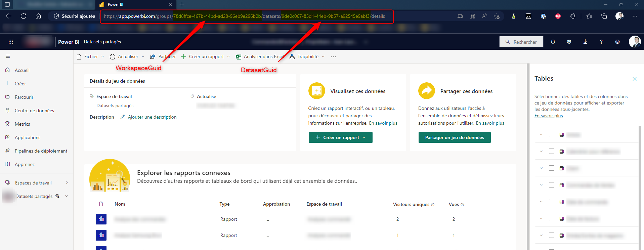Open the tab actions menu icon
The width and height of the screenshot is (644, 250).
pyautogui.click(x=7, y=4)
